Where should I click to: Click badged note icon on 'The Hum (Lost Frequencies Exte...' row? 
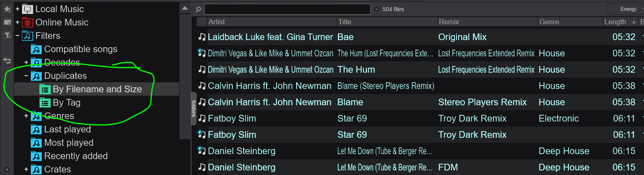point(202,53)
